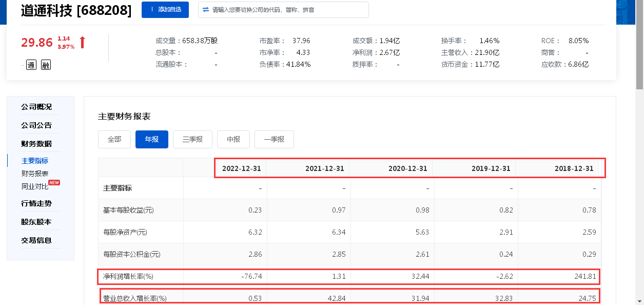This screenshot has height=305, width=644.
Task: Click the capital reserve value 0.24
Action: (x=505, y=254)
